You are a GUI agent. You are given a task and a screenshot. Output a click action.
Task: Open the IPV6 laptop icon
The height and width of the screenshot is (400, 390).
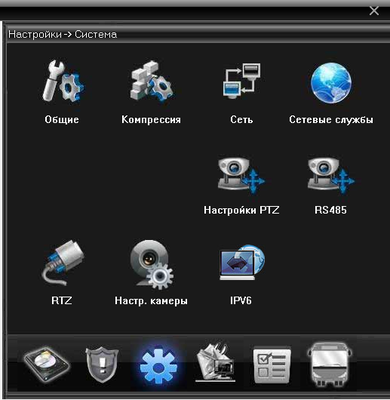[242, 263]
